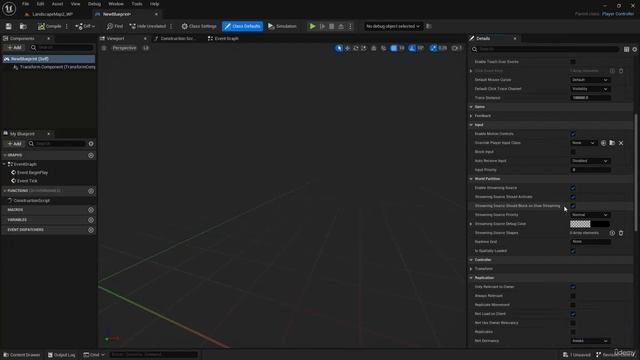Click the frame skip (advance) icon
Image resolution: width=640 pixels, height=360 pixels.
(x=322, y=26)
